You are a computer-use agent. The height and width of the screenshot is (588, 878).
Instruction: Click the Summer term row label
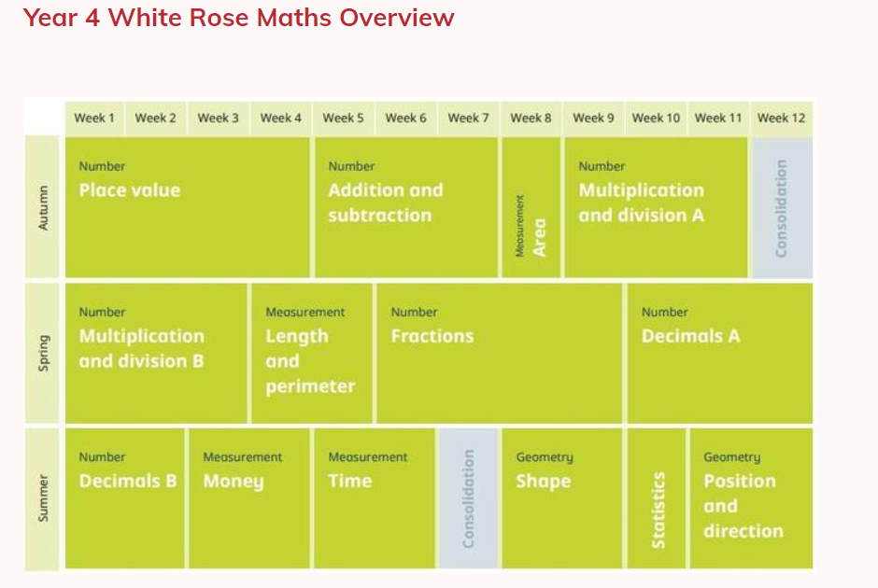(x=42, y=497)
